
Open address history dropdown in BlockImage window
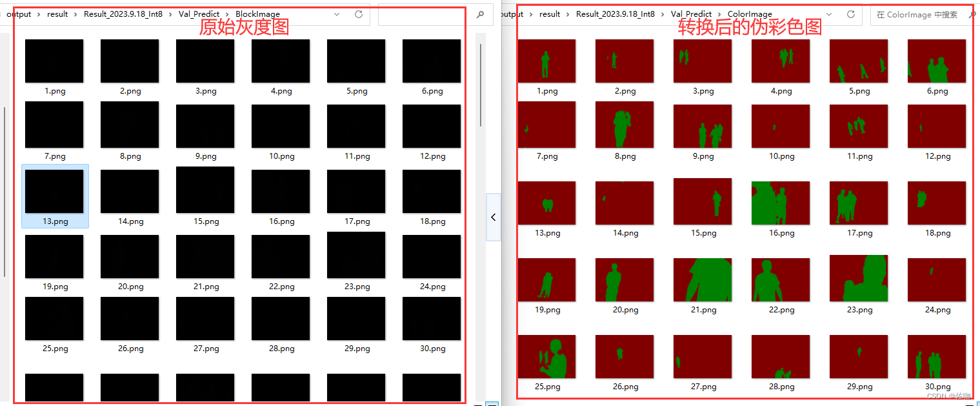coord(337,14)
